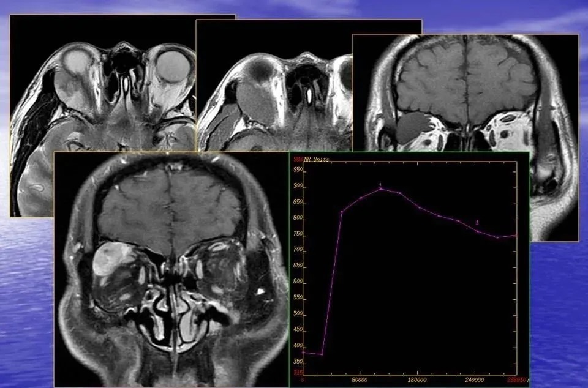Click the 160000 label on the x-axis
This screenshot has width=588, height=388.
[x=417, y=379]
